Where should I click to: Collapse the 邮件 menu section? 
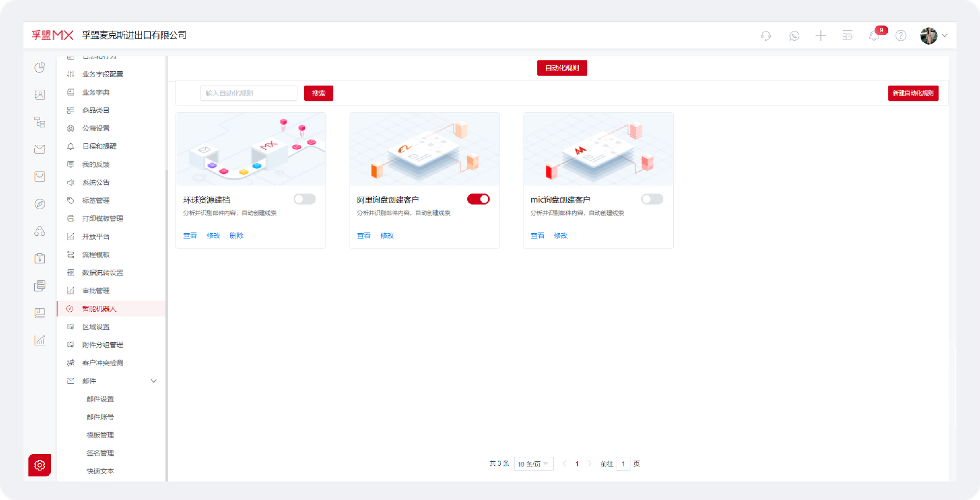tap(154, 381)
